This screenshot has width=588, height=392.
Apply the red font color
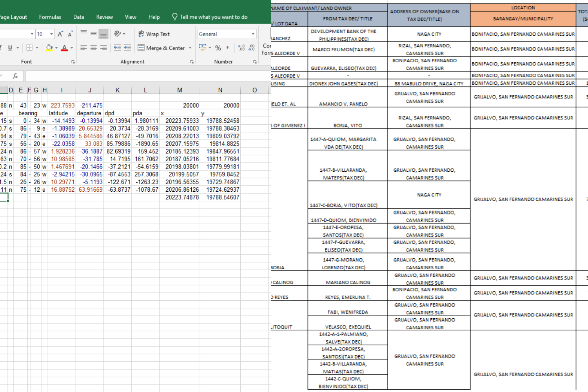pos(64,48)
